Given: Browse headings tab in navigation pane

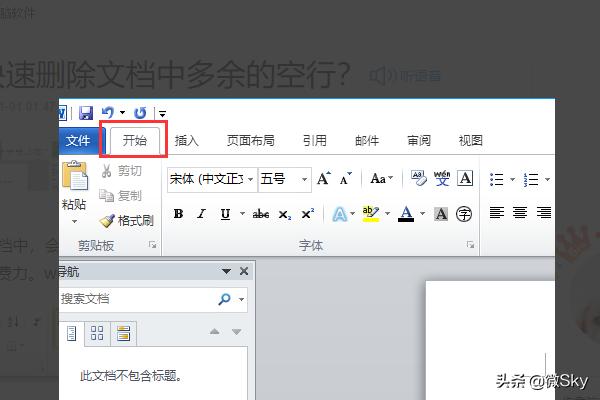Looking at the screenshot, I should coord(72,333).
